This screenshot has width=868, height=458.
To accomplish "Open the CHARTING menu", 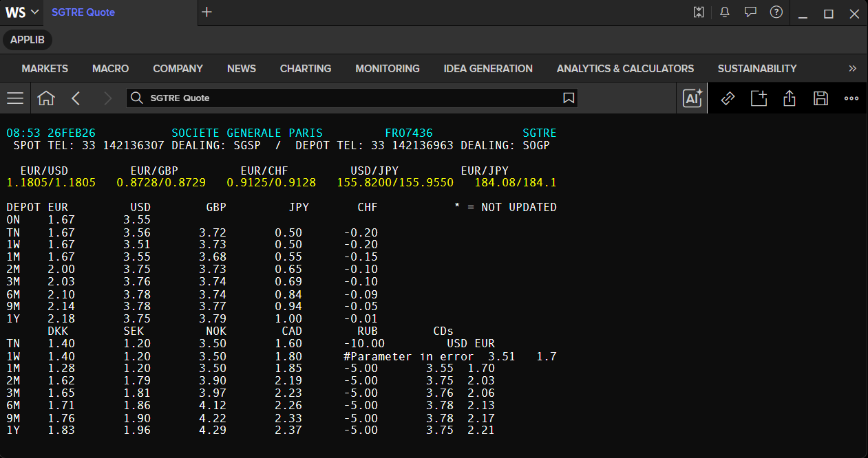I will click(x=306, y=69).
